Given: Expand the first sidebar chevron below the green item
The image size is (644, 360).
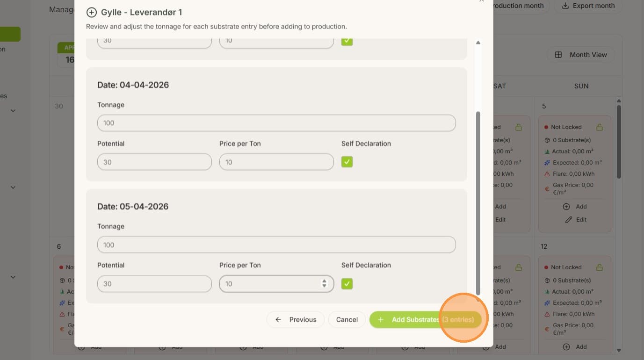Looking at the screenshot, I should 13,111.
